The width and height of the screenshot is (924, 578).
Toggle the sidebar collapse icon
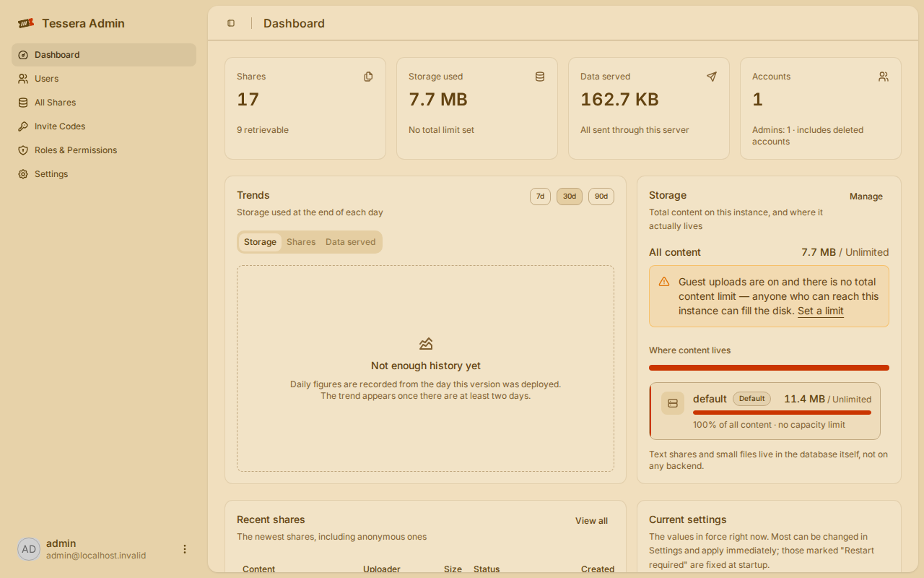tap(231, 23)
